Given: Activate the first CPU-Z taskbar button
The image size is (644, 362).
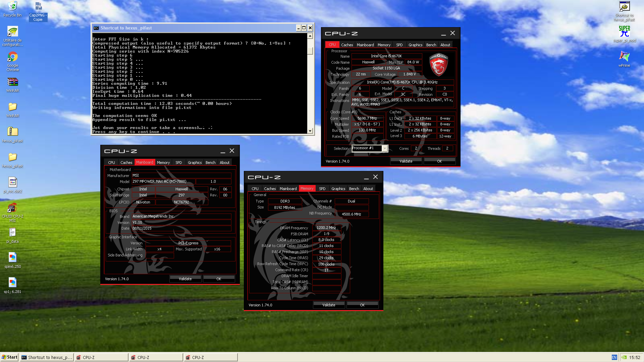Looking at the screenshot, I should (101, 357).
